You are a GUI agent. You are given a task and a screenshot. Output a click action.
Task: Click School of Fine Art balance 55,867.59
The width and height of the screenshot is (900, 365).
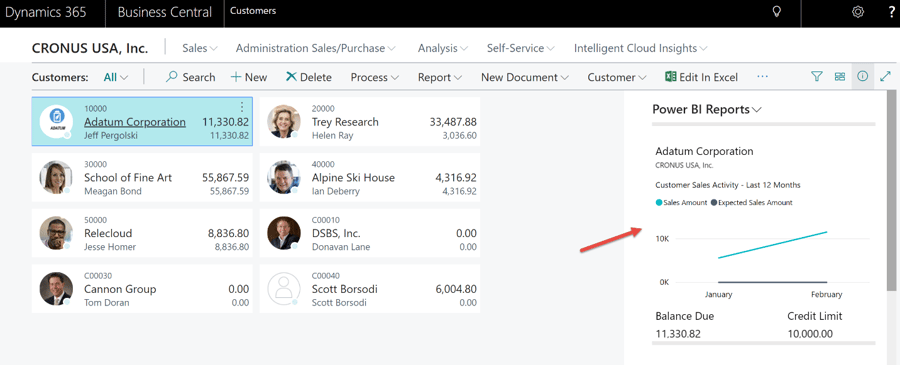[x=226, y=177]
